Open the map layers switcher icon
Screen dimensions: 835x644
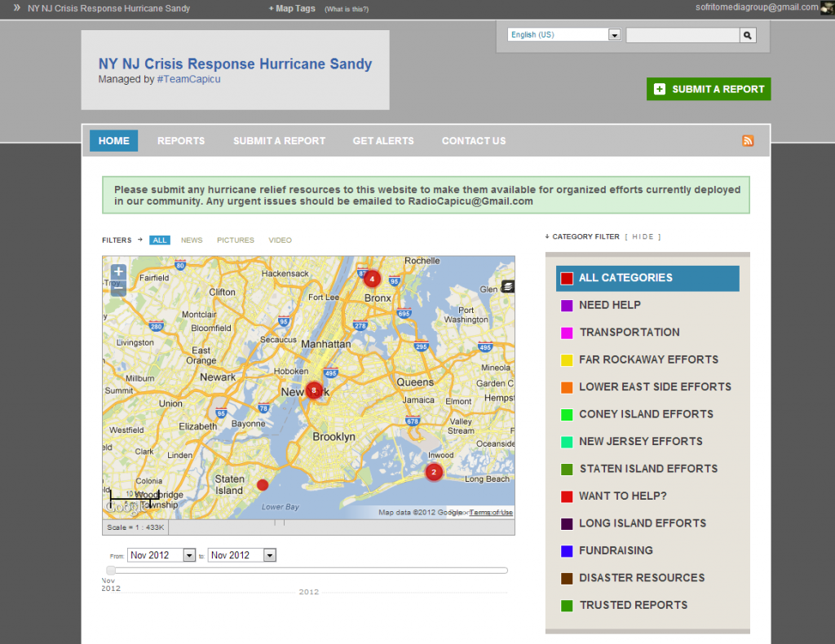pyautogui.click(x=508, y=287)
